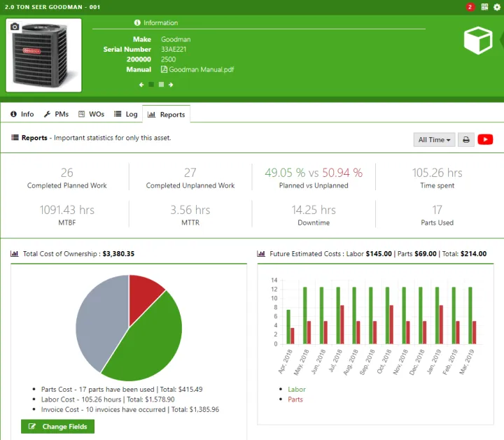Expand the All Time date range dropdown
The width and height of the screenshot is (504, 440).
[x=434, y=140]
